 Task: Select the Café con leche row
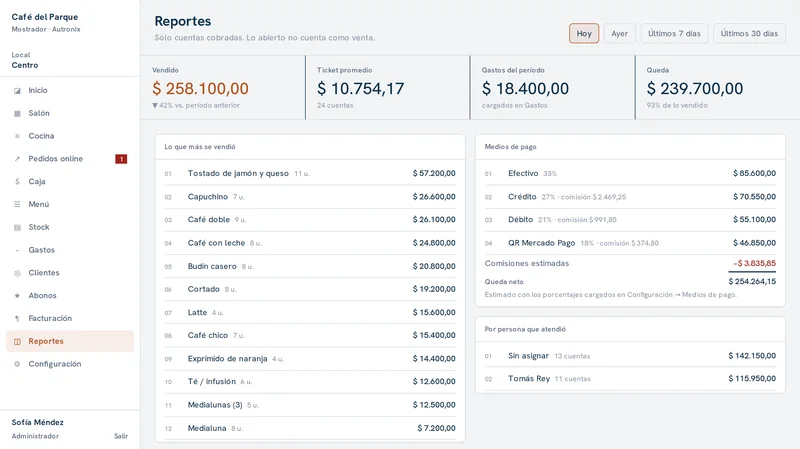(x=310, y=243)
